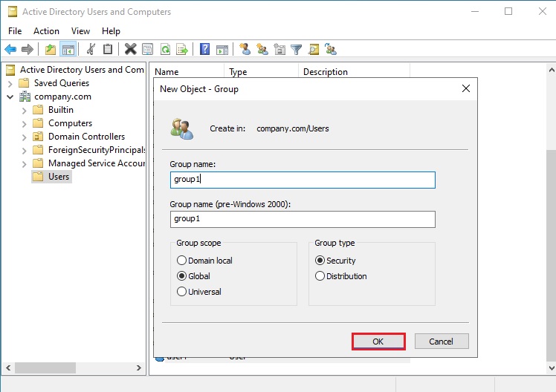Viewport: 556px width, 392px height.
Task: Open the Help question mark icon
Action: 204,49
